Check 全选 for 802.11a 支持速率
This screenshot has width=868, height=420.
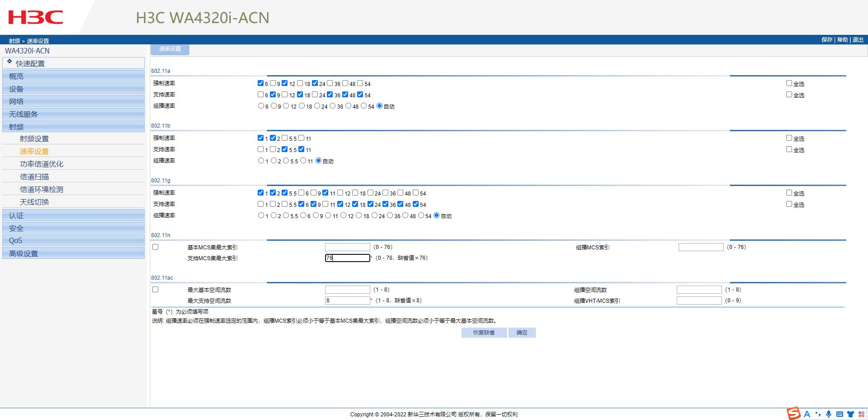[789, 95]
